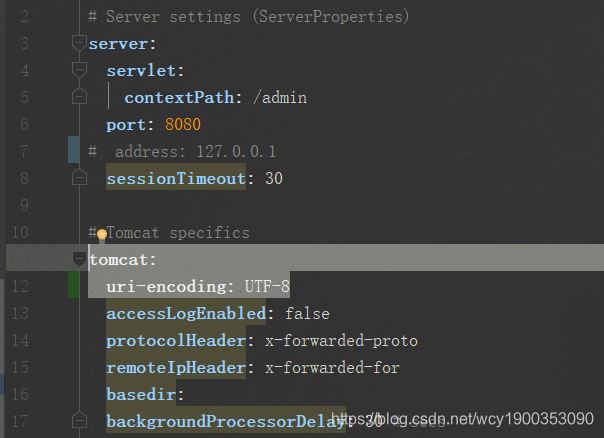The height and width of the screenshot is (438, 604).
Task: Click the fold end marker beside contextPath
Action: (x=79, y=98)
